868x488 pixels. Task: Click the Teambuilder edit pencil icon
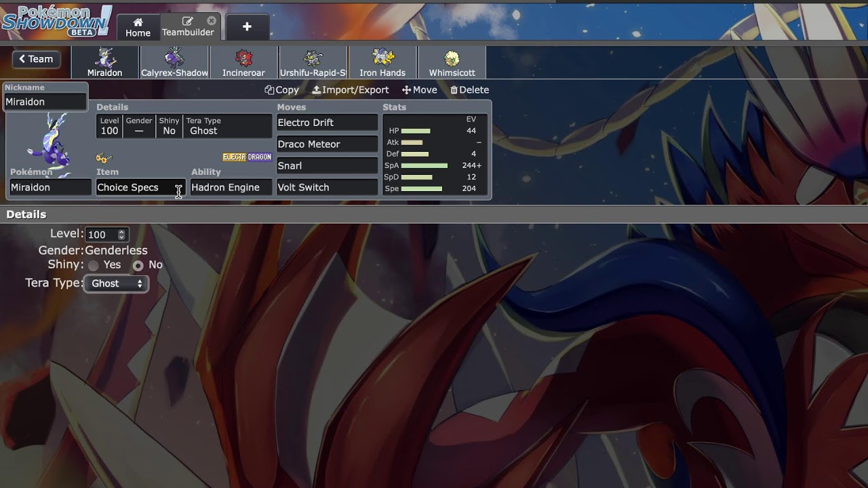coord(187,21)
